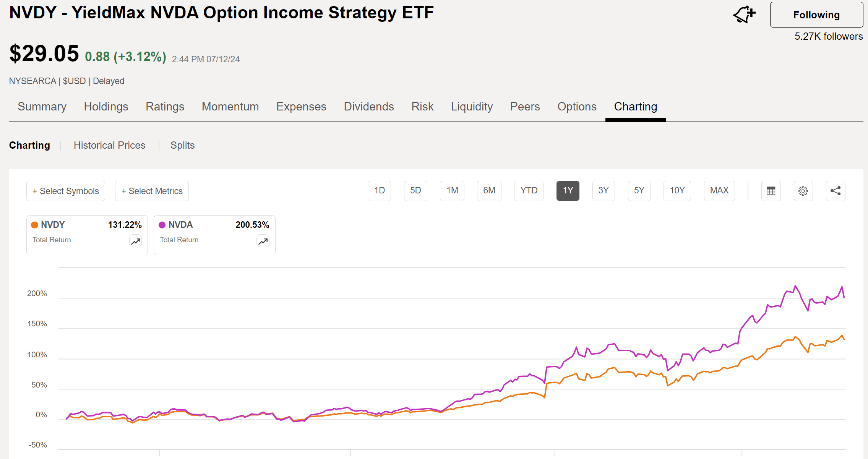Open the Options tab
The width and height of the screenshot is (868, 459).
[x=576, y=107]
